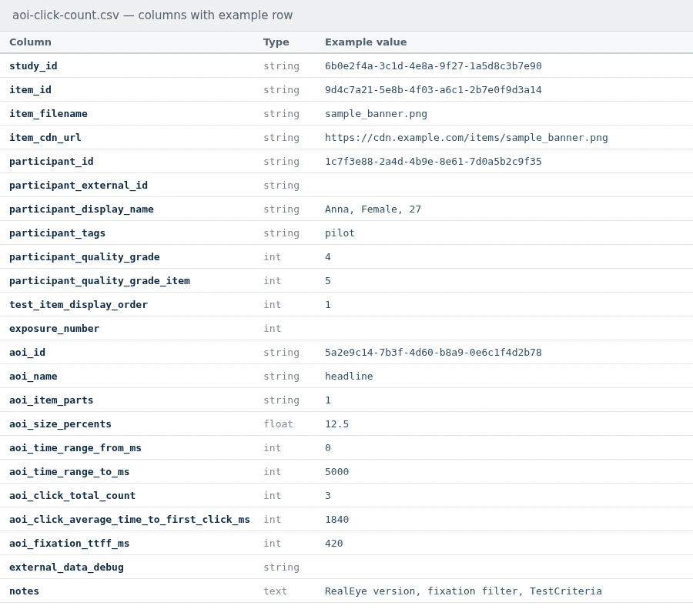This screenshot has height=616, width=693.
Task: Select the 'participant_quality_grade' column name
Action: tap(85, 256)
